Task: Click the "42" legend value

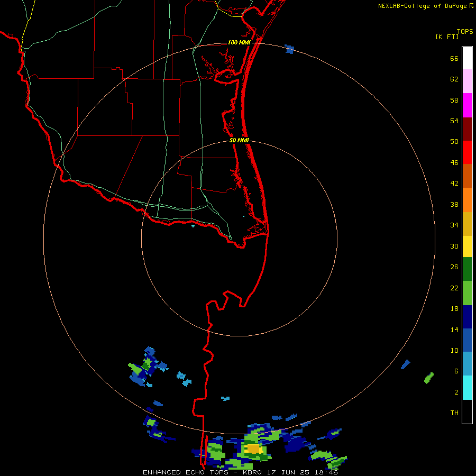Action: [454, 184]
